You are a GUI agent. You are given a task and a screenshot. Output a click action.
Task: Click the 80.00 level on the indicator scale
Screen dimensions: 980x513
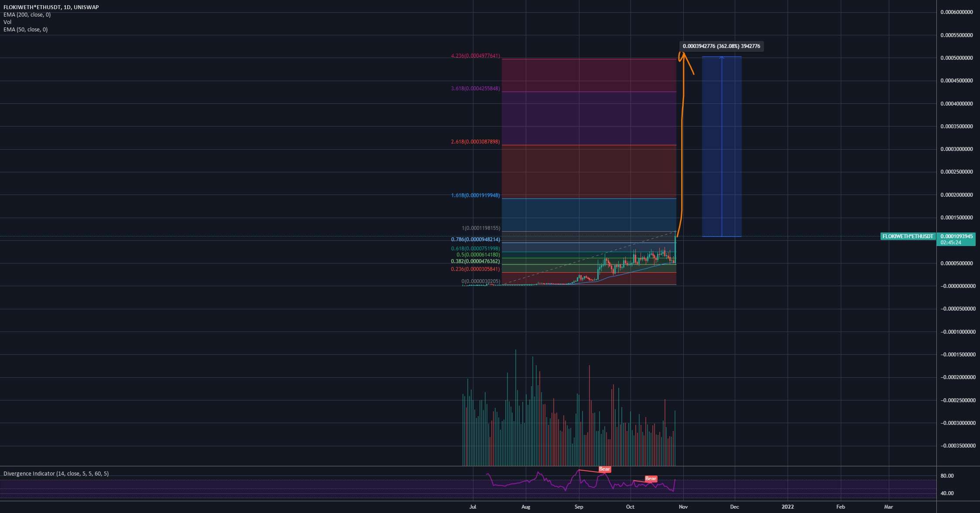[x=947, y=476]
